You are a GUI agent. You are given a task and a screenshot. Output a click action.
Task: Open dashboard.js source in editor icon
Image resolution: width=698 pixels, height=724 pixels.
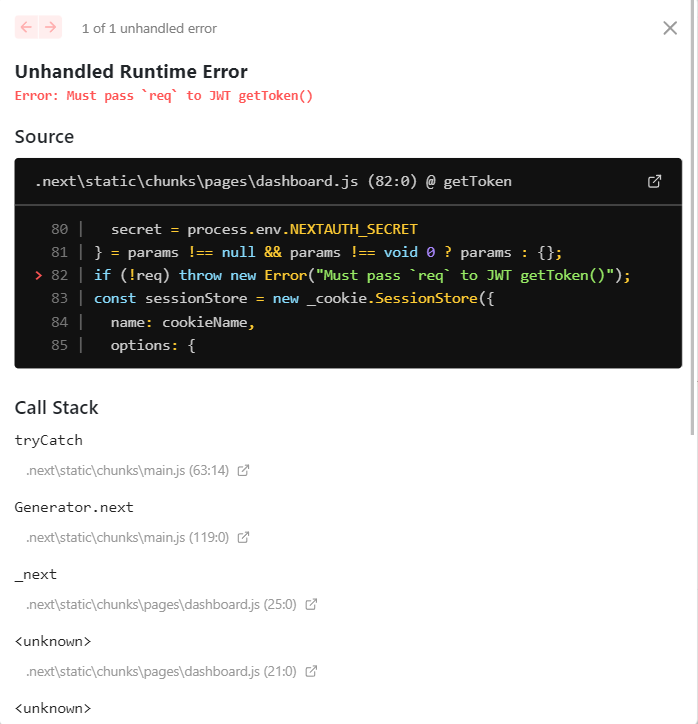654,181
